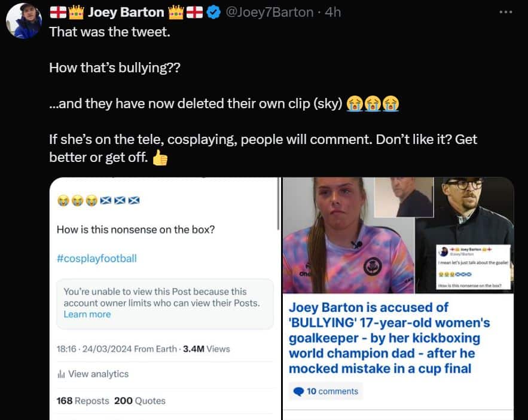The width and height of the screenshot is (528, 420).
Task: Click the blue verified checkmark badge
Action: pos(213,13)
